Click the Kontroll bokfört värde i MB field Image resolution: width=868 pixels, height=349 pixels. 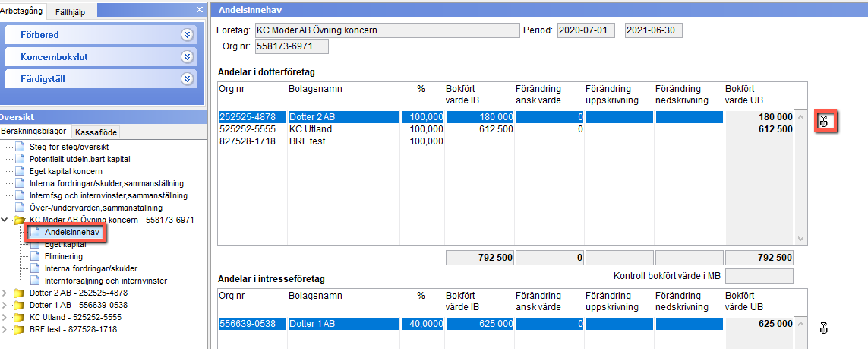[759, 276]
